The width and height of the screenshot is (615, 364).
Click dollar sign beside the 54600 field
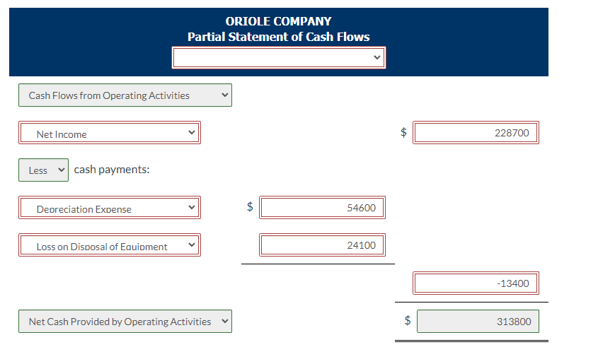249,206
